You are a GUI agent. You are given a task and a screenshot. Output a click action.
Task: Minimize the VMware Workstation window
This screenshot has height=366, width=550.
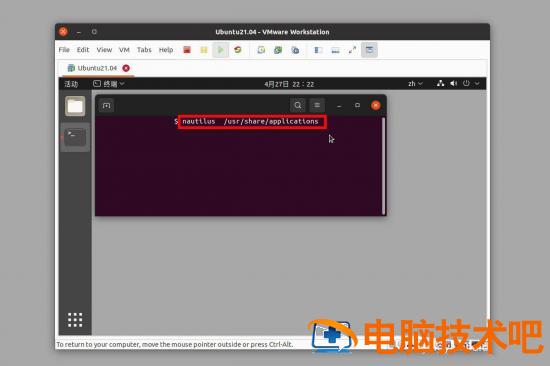pos(79,32)
